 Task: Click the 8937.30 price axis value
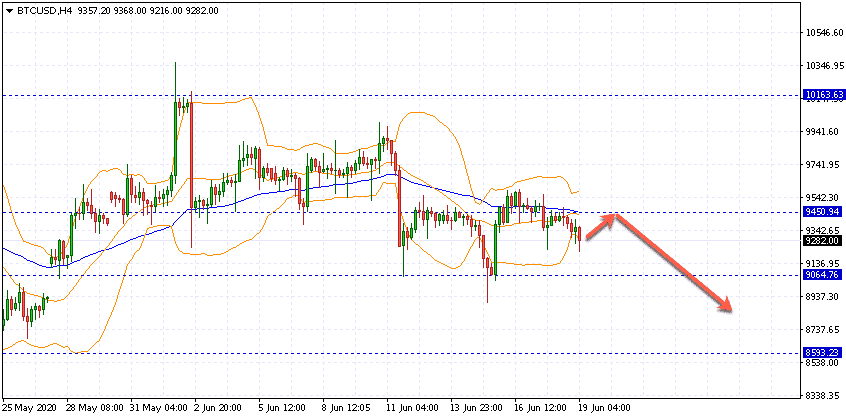[x=824, y=297]
